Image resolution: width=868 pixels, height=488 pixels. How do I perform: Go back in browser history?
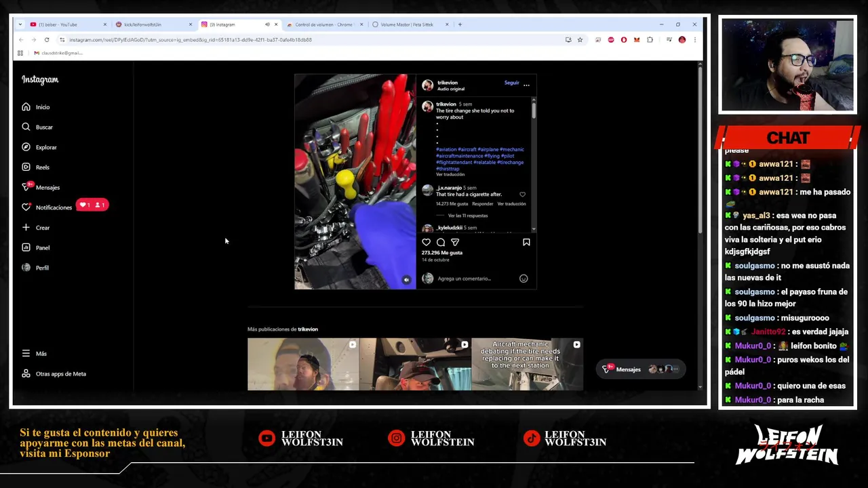21,40
